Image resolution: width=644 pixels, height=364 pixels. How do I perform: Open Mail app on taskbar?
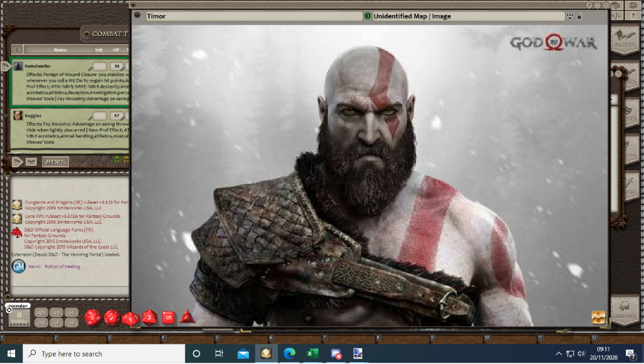(243, 354)
